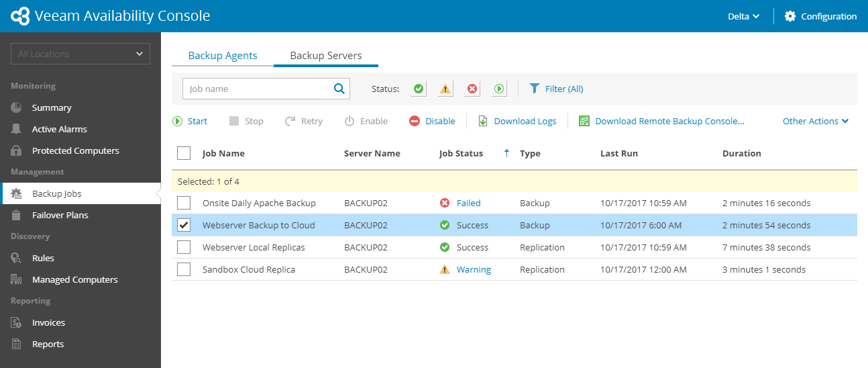The height and width of the screenshot is (368, 868).
Task: Uncheck Webserver Backup to Cloud checkbox
Action: (184, 225)
